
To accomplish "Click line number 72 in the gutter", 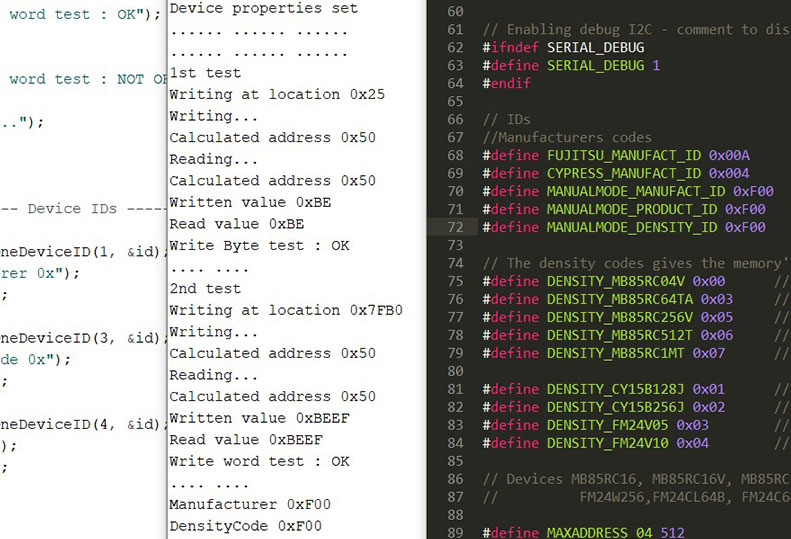I will pyautogui.click(x=455, y=228).
